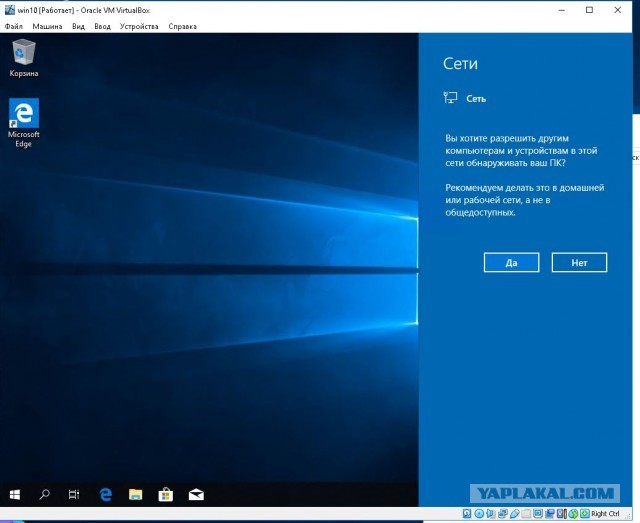Open the Mail app from the taskbar
Screen dimensions: 640x523
click(196, 495)
